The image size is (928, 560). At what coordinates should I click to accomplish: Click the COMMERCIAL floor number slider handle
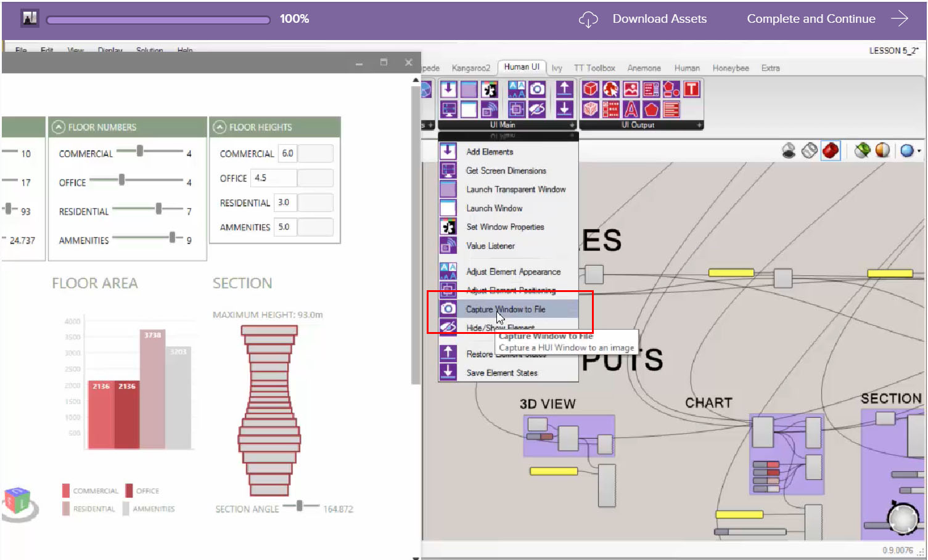click(140, 150)
